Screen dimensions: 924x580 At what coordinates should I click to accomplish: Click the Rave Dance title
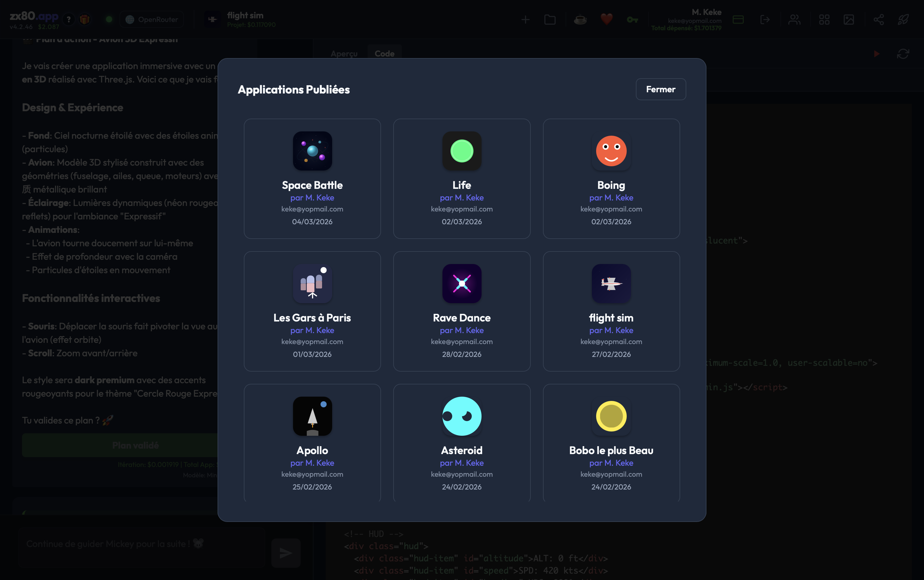[462, 318]
